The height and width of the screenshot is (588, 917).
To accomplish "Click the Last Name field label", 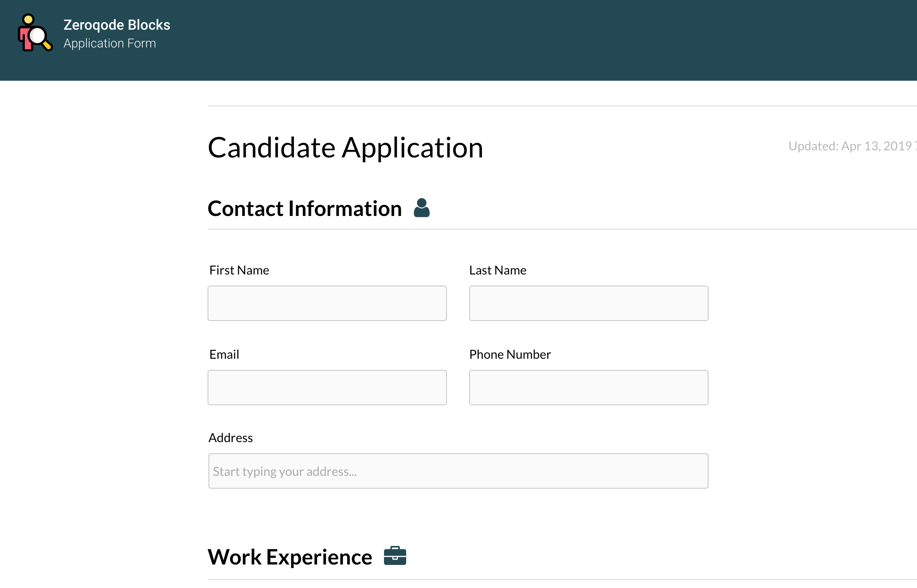I will click(x=498, y=270).
